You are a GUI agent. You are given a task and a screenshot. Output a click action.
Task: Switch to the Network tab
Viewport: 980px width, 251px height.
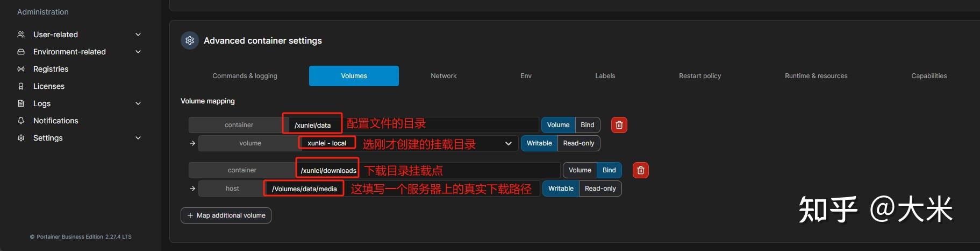(443, 76)
